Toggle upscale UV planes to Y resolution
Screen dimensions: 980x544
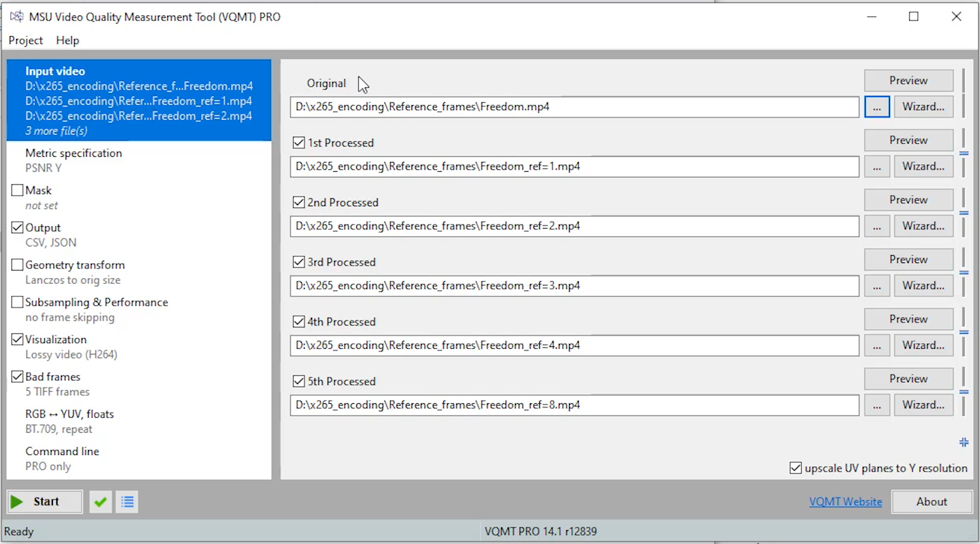click(795, 468)
